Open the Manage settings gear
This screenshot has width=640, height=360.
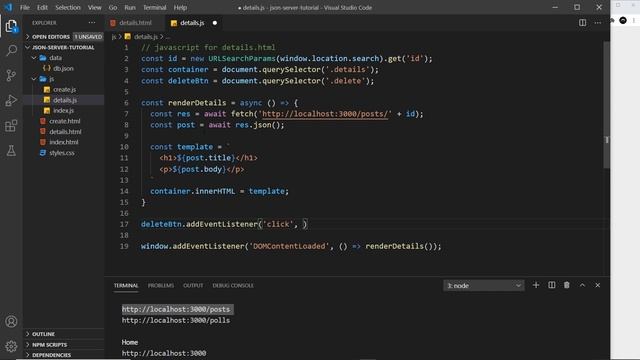click(11, 347)
